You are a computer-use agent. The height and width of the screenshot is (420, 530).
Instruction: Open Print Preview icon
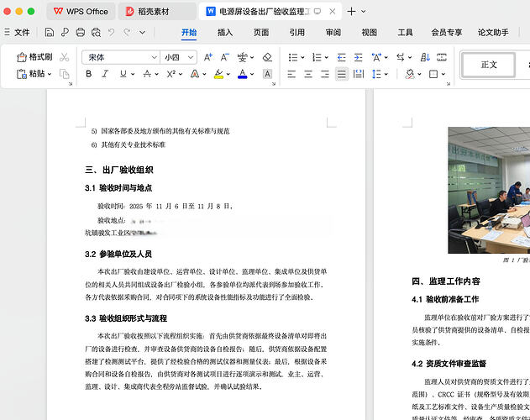coord(96,33)
